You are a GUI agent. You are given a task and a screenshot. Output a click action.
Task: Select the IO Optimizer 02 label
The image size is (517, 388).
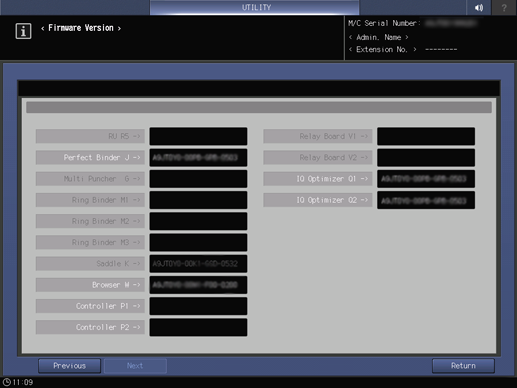(x=318, y=200)
